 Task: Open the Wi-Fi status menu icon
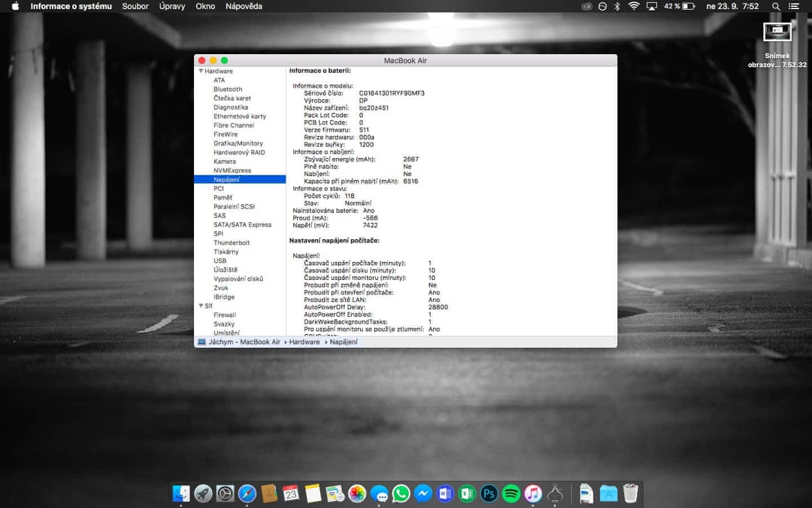tap(634, 6)
